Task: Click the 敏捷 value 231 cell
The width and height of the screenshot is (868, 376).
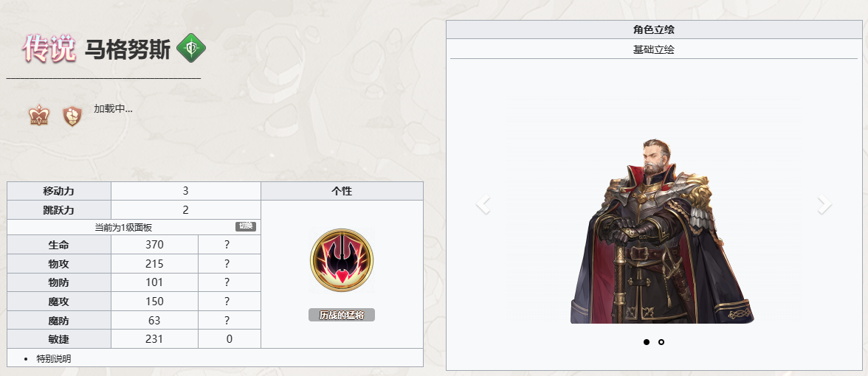Action: pos(154,339)
